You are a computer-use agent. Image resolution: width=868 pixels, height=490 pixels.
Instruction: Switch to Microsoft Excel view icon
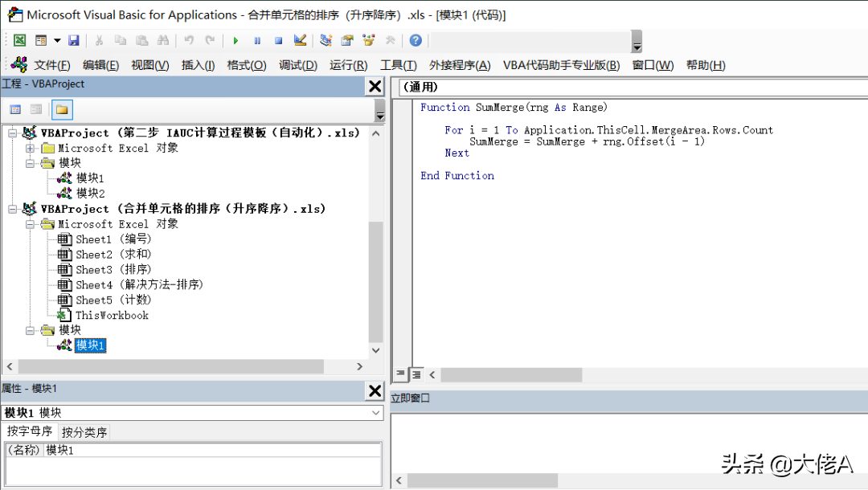[x=20, y=40]
